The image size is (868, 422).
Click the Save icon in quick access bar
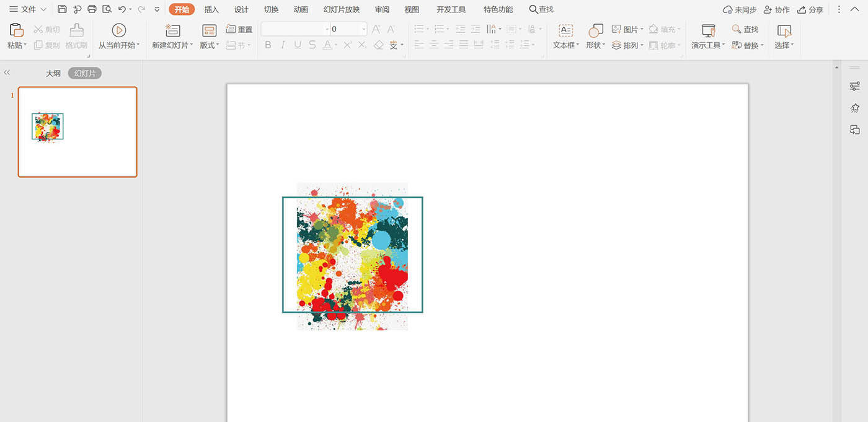[62, 9]
